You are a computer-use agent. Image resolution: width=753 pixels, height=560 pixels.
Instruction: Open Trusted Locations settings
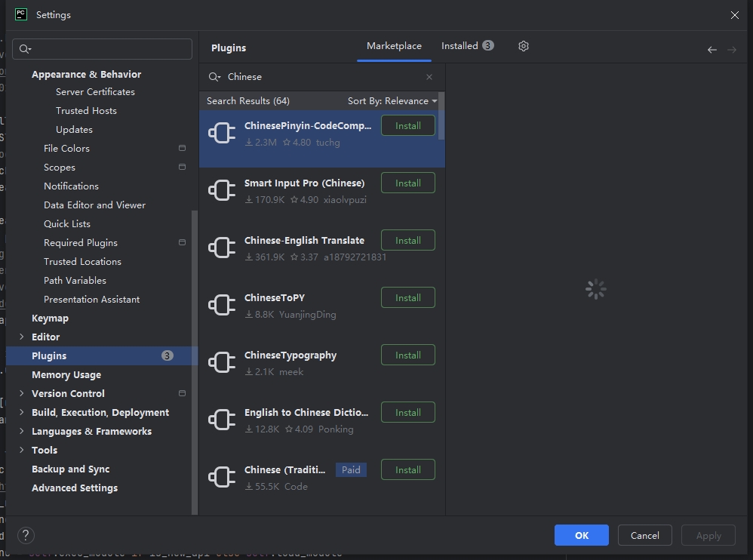82,261
